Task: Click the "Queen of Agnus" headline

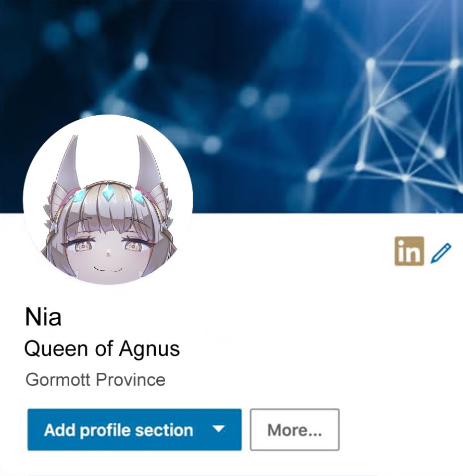Action: click(x=102, y=348)
